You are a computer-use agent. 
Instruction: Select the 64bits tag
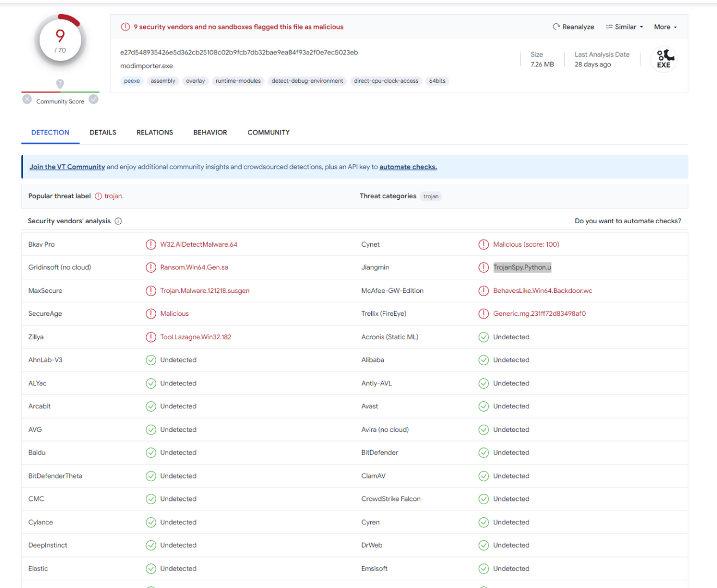(437, 81)
